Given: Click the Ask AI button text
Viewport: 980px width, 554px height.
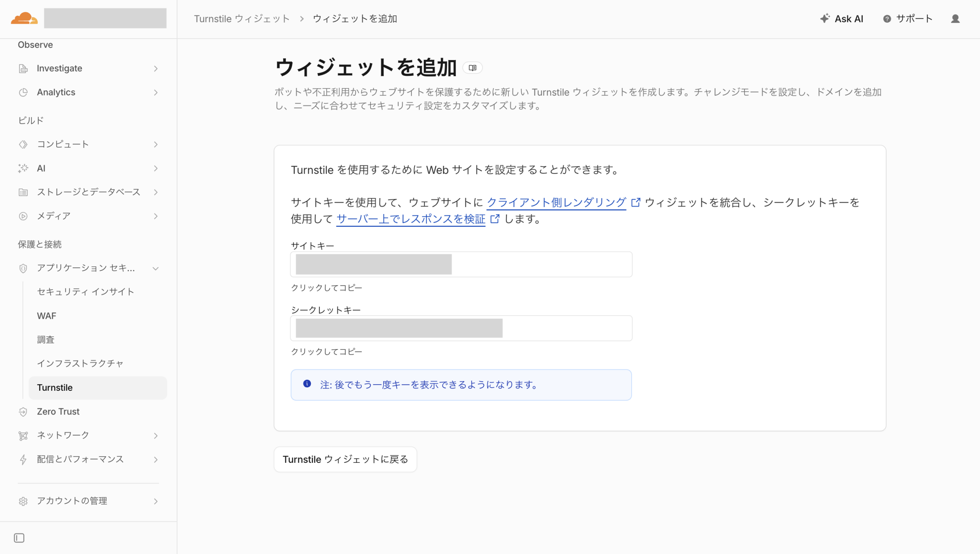Looking at the screenshot, I should [x=849, y=19].
